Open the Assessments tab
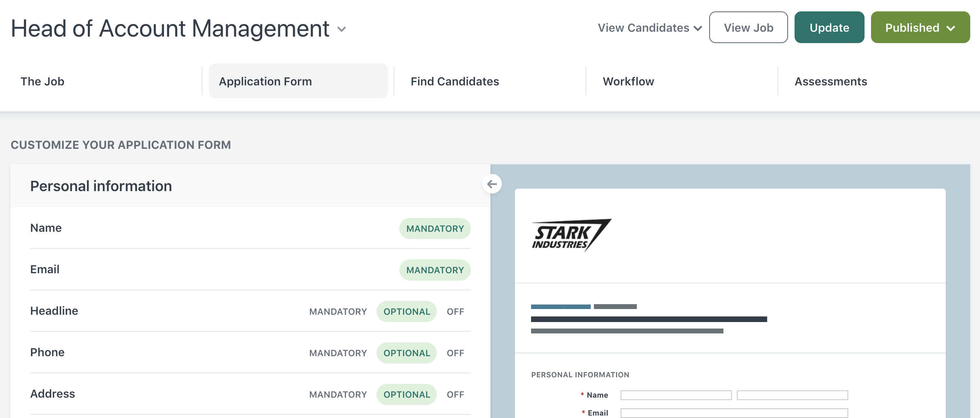This screenshot has width=980, height=418. (831, 81)
